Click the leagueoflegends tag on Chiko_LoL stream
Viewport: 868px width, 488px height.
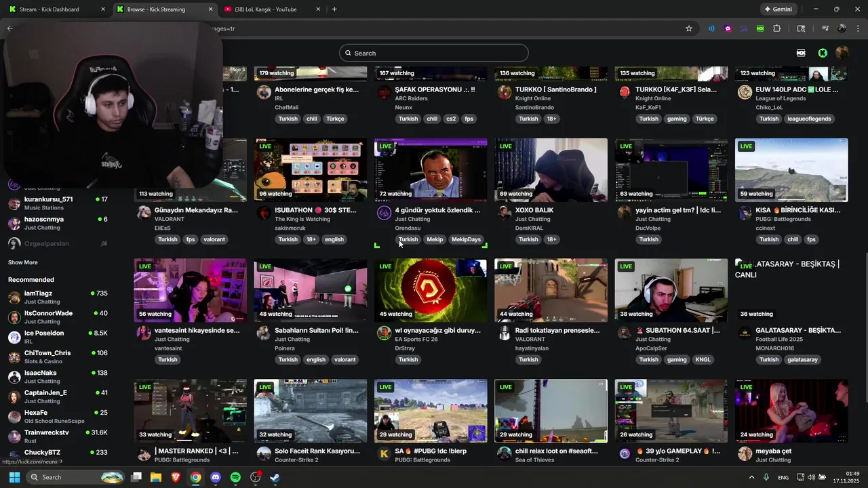tap(809, 119)
